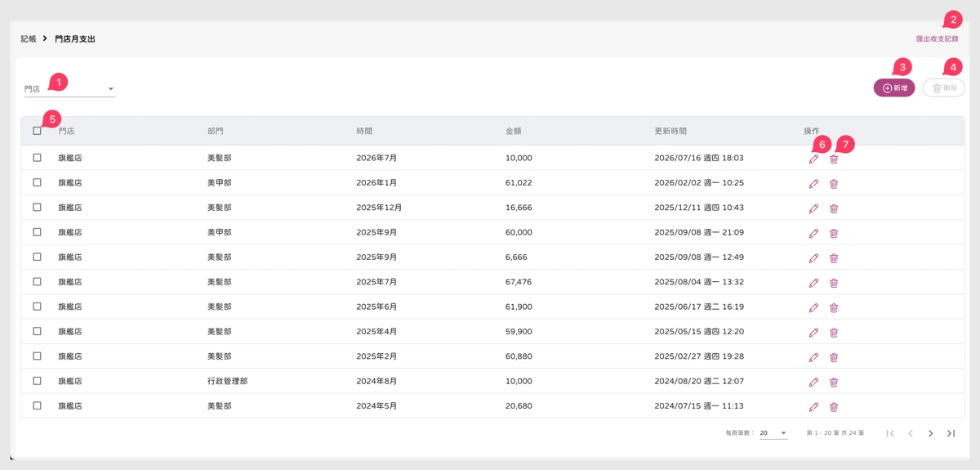The width and height of the screenshot is (980, 470).
Task: Check the 2025年12月 row checkbox
Action: (37, 207)
